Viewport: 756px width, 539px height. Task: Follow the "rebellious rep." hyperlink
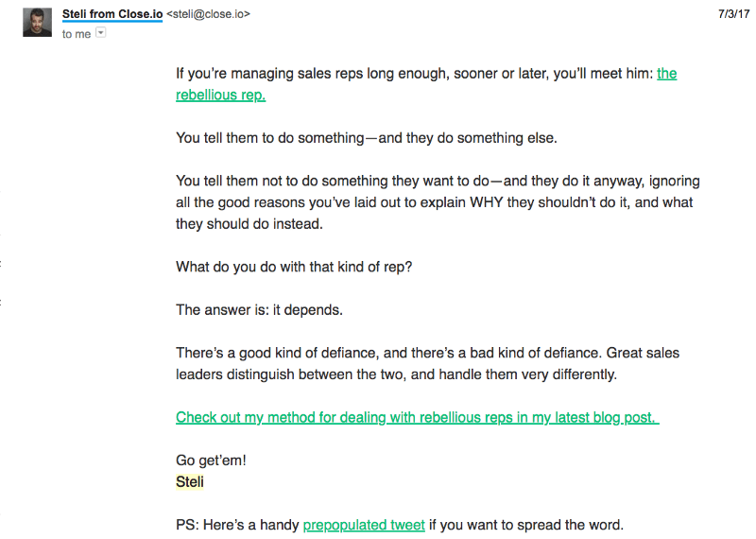(x=220, y=96)
